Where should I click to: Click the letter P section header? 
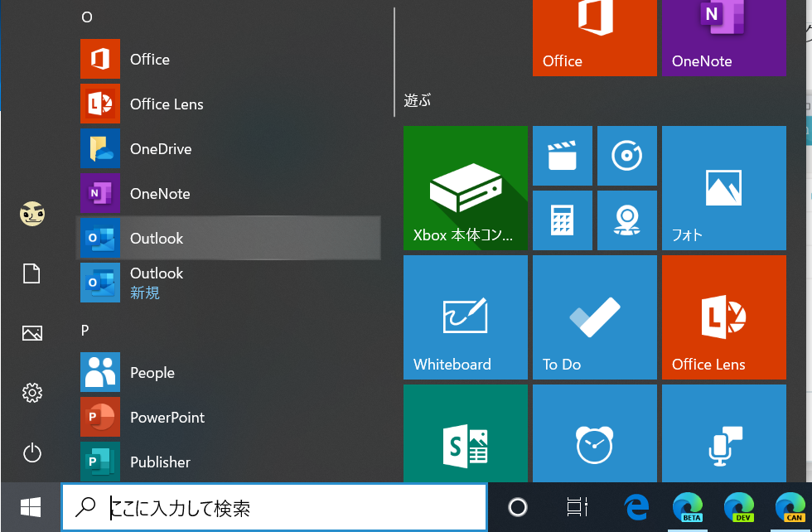tap(85, 330)
